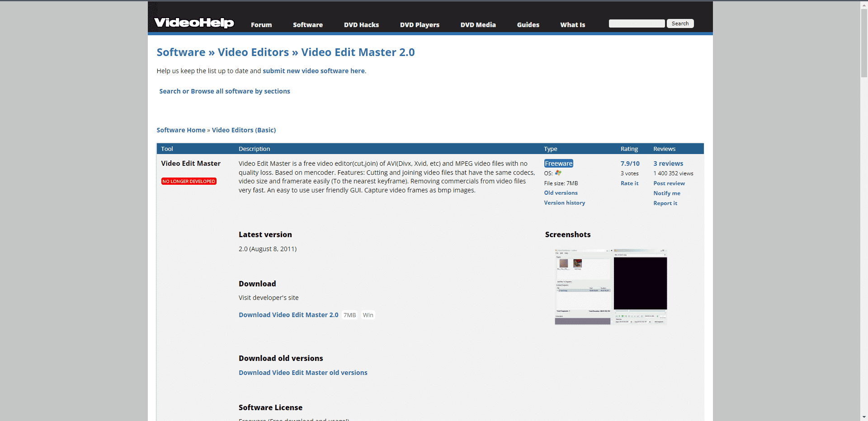
Task: Open the DVD Players menu
Action: click(420, 25)
